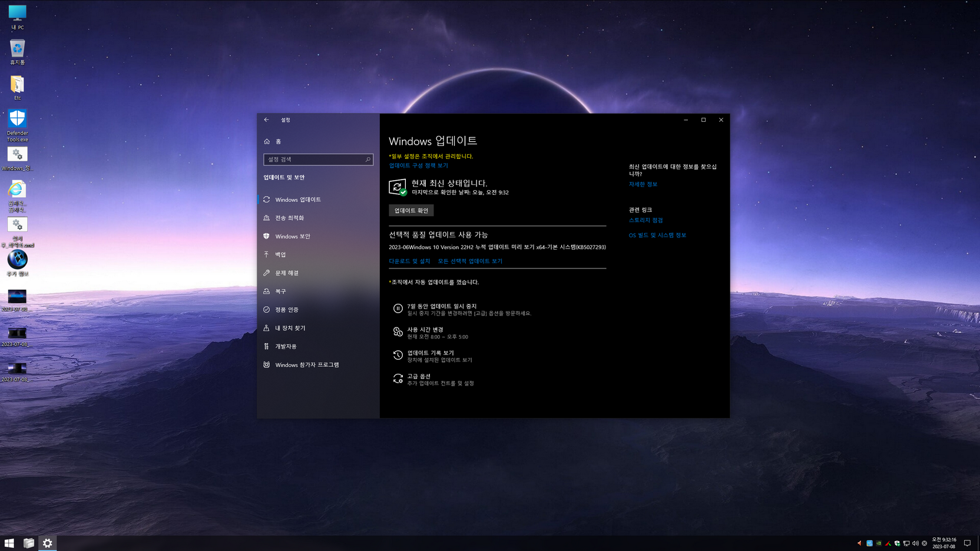Click the Windows Start button

(9, 543)
